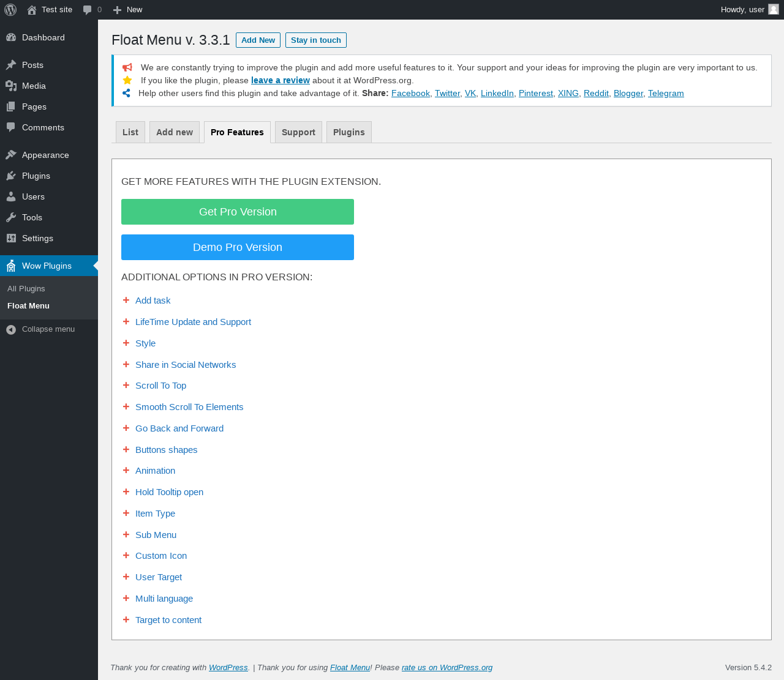Share the plugin on VK
Image resolution: width=784 pixels, height=680 pixels.
click(x=470, y=93)
